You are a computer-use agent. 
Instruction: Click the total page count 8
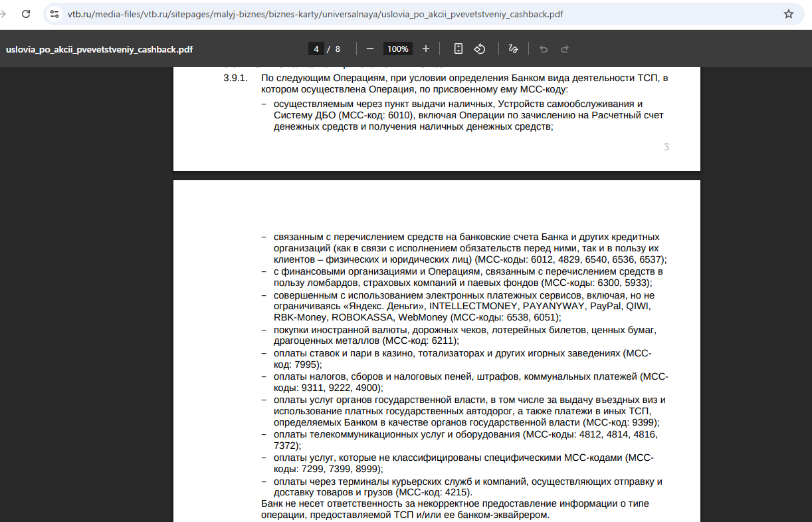coord(338,49)
